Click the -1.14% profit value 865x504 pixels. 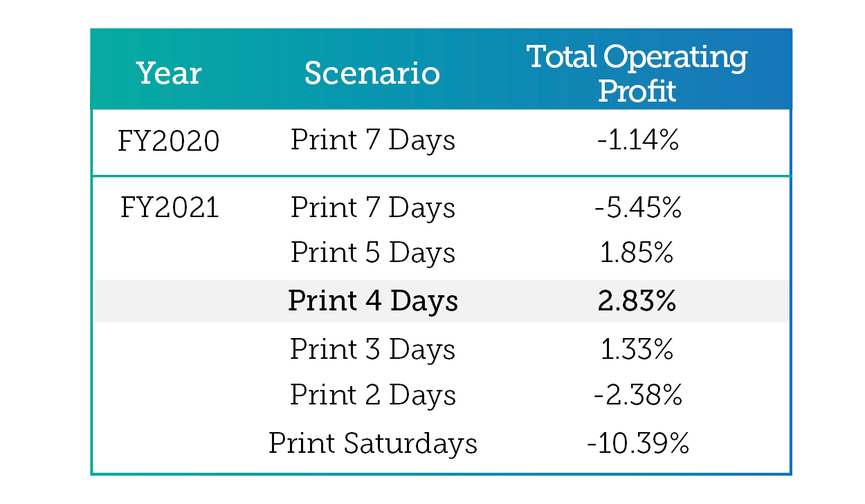(637, 141)
